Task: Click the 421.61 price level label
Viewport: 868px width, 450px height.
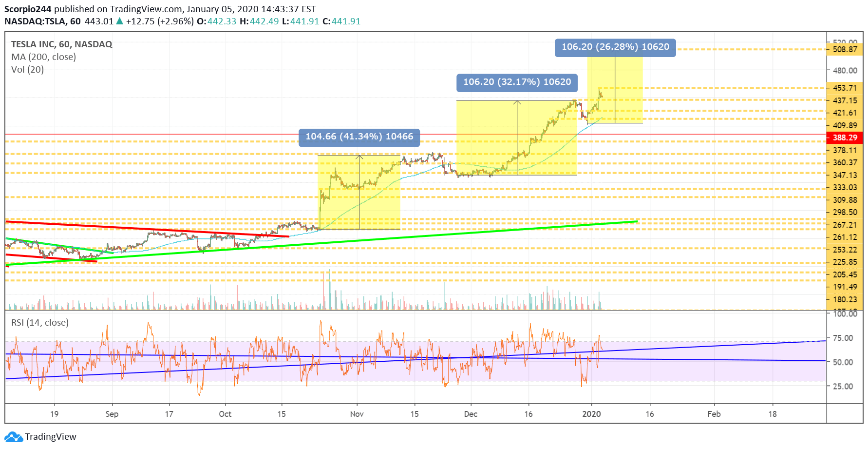Action: coord(845,113)
